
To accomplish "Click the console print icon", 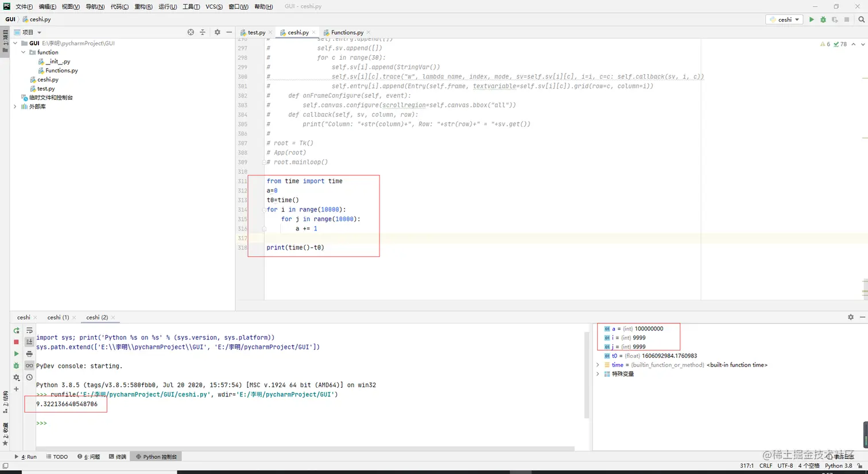I will [x=29, y=354].
